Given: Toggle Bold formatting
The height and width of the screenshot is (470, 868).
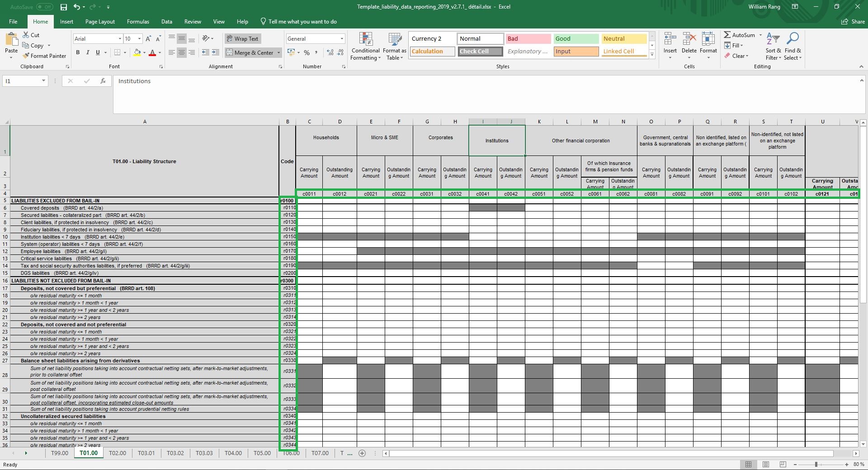Looking at the screenshot, I should tap(77, 52).
